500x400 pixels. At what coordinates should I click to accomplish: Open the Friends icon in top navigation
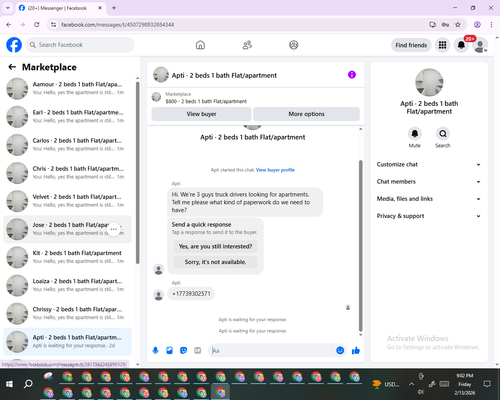247,45
